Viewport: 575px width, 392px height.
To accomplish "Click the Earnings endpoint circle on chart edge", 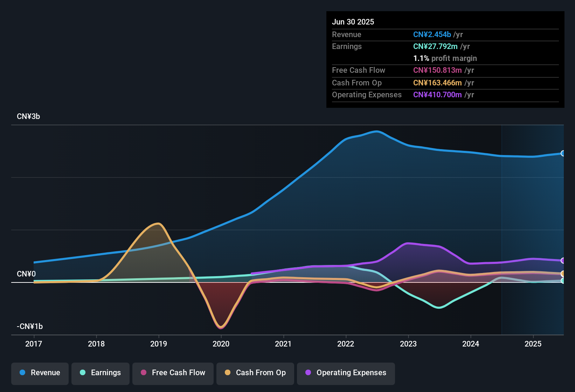I will tap(563, 281).
